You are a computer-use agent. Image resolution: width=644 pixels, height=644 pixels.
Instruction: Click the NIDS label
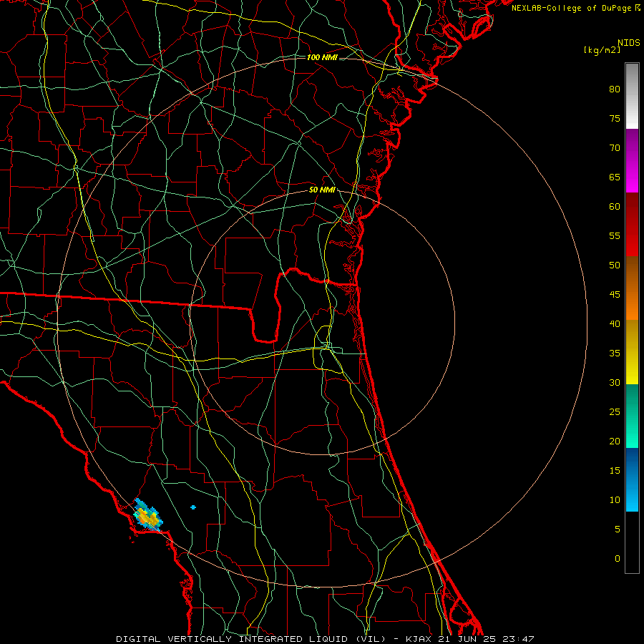point(628,43)
